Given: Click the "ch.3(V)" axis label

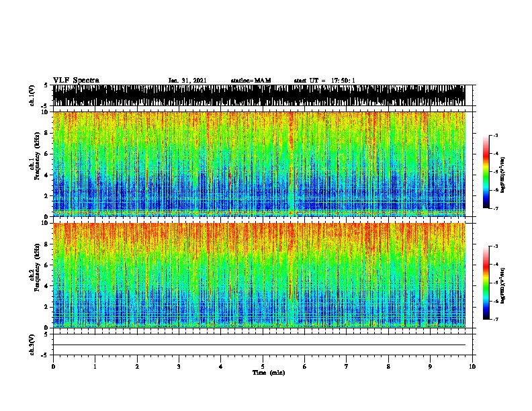Looking at the screenshot, I should point(32,345).
